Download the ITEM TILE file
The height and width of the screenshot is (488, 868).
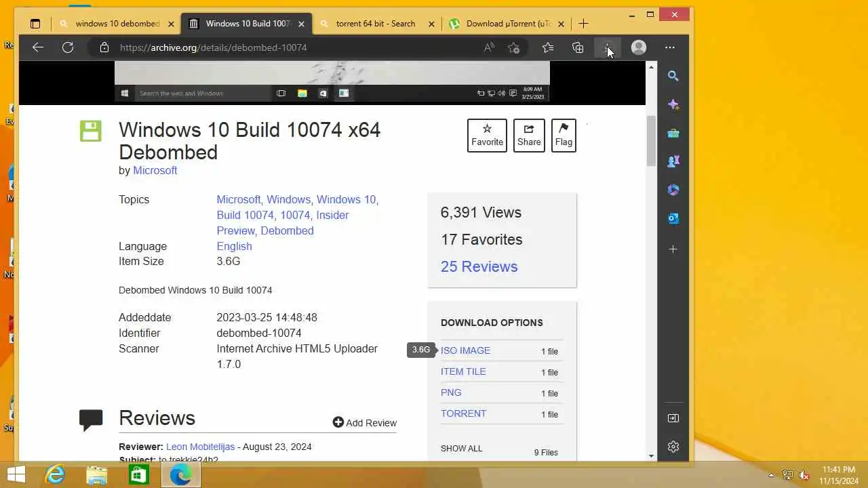pos(463,371)
